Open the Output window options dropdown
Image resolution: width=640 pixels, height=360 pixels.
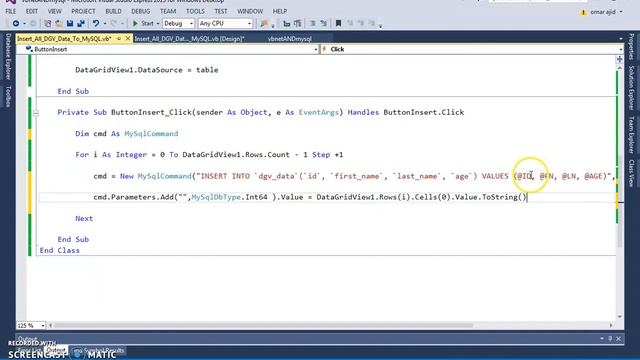click(602, 338)
